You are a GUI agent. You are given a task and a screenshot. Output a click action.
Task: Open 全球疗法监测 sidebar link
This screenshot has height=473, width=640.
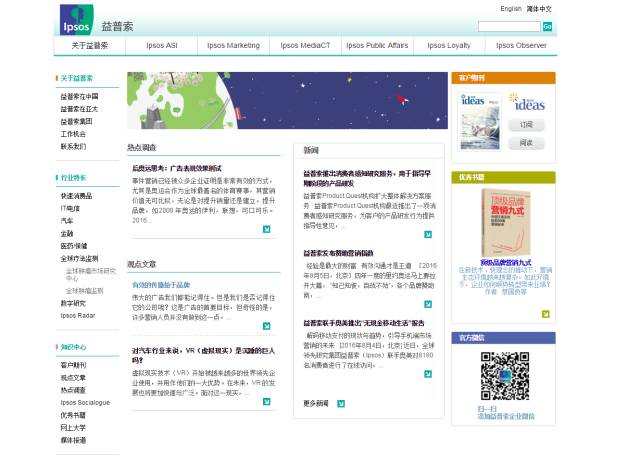point(79,258)
